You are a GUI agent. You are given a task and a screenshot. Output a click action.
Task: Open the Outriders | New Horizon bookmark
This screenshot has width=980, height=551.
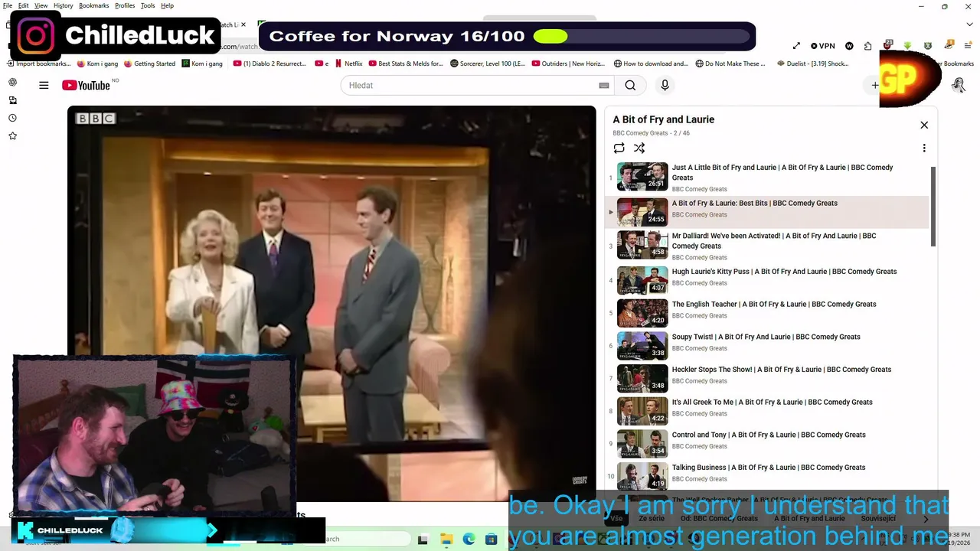tap(569, 64)
